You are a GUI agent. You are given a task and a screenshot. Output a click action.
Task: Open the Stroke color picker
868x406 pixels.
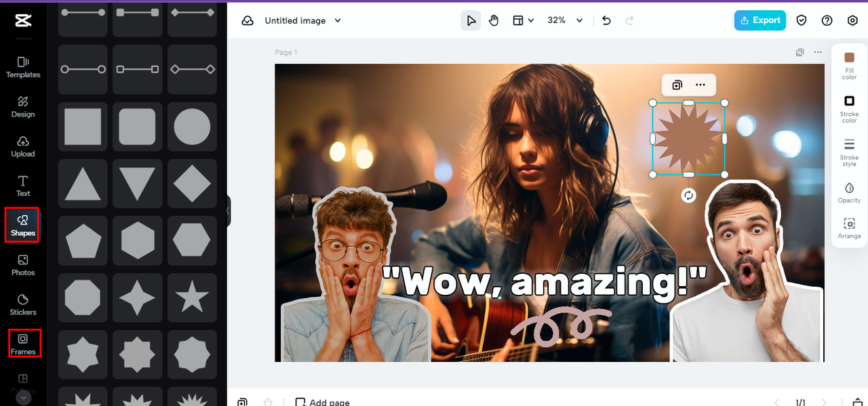point(849,108)
